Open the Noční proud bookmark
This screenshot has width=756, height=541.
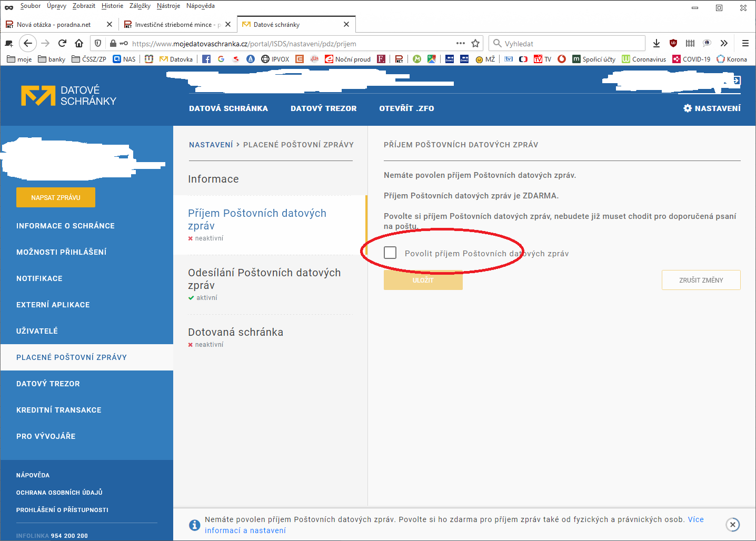pyautogui.click(x=348, y=59)
